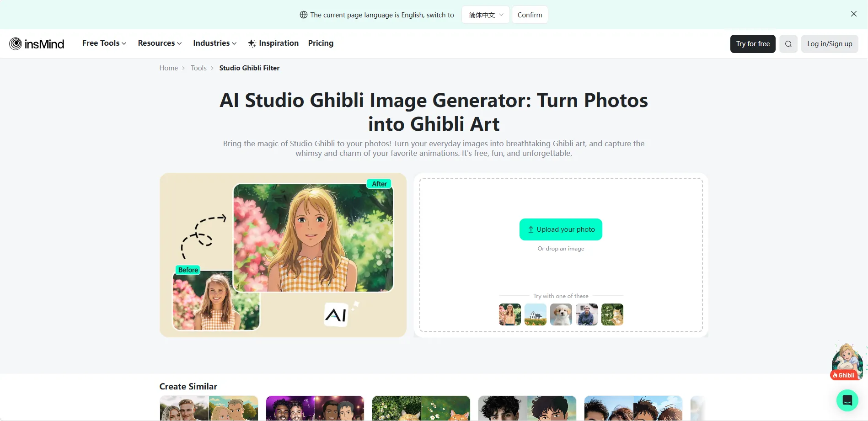
Task: Go to the Pricing page
Action: [x=321, y=43]
